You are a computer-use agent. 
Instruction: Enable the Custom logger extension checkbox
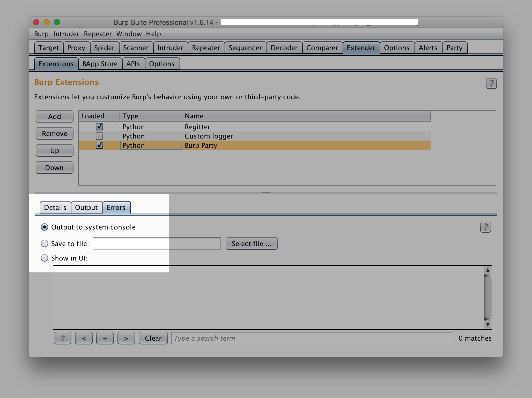pos(99,136)
